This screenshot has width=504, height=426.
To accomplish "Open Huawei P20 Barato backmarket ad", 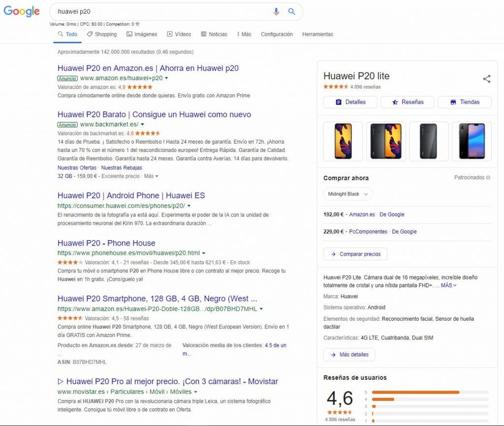I will tap(154, 115).
